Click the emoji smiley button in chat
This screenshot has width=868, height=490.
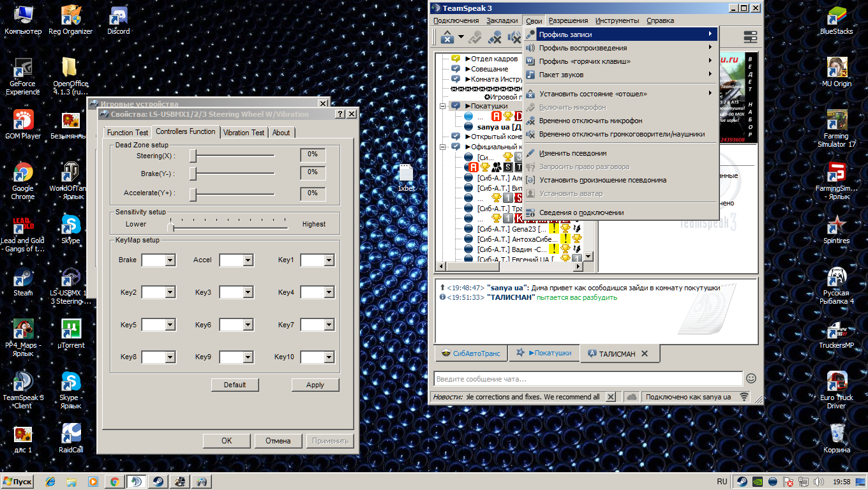(x=751, y=378)
